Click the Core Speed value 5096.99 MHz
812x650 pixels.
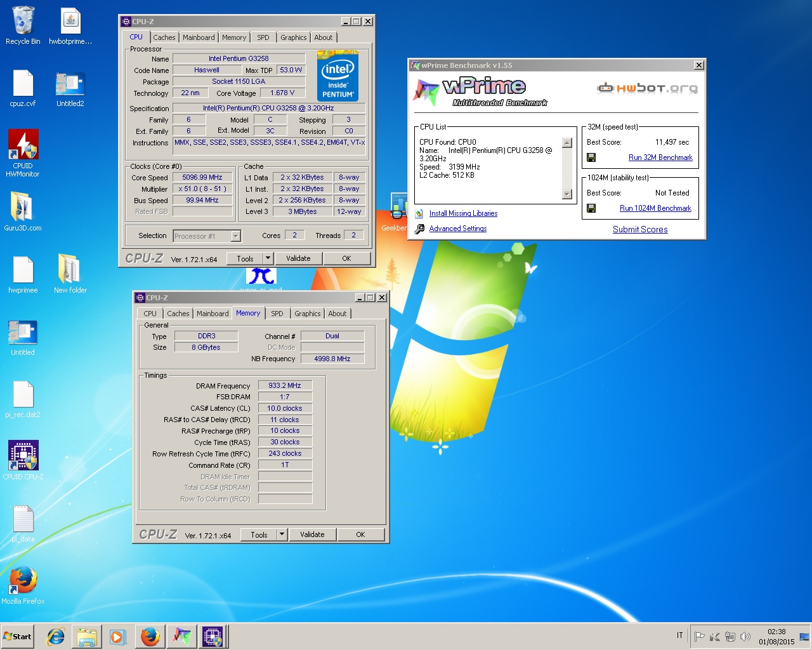[202, 177]
